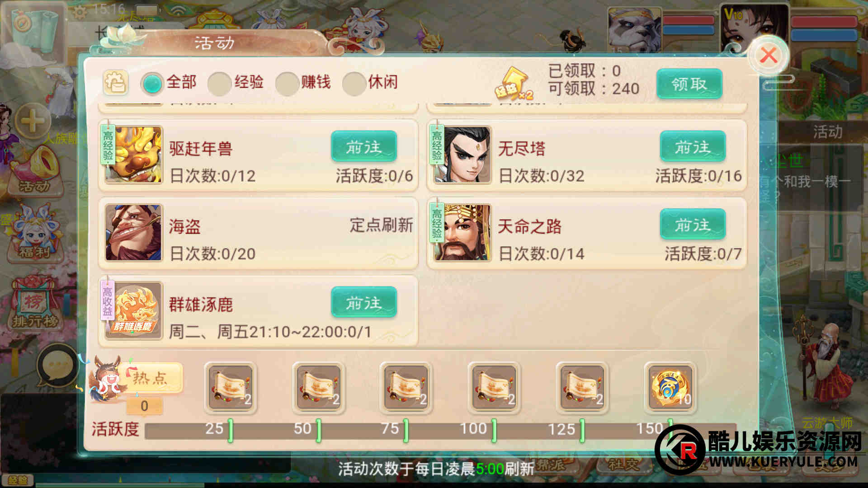Open the 100 activity-point scroll reward

494,388
